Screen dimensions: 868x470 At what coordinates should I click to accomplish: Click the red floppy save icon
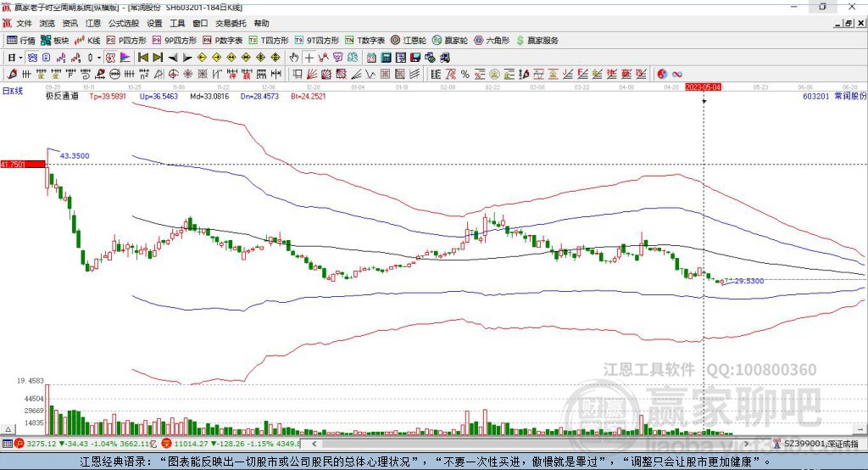pos(415,58)
